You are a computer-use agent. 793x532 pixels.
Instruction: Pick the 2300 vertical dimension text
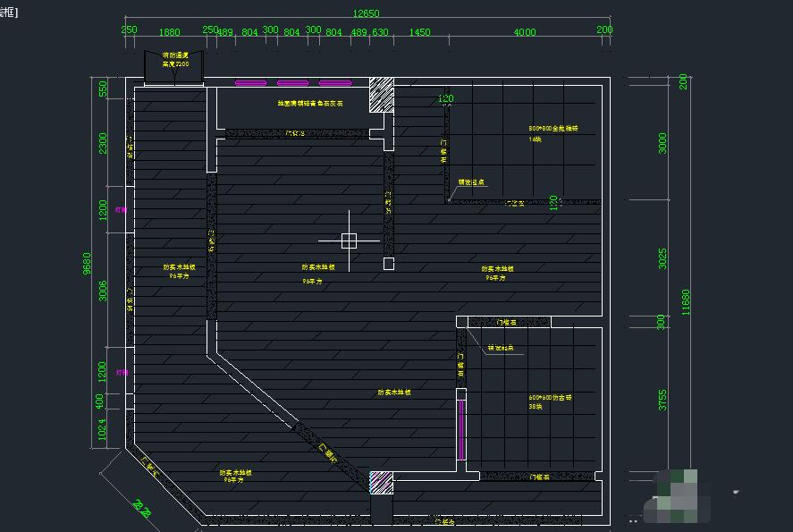point(103,143)
